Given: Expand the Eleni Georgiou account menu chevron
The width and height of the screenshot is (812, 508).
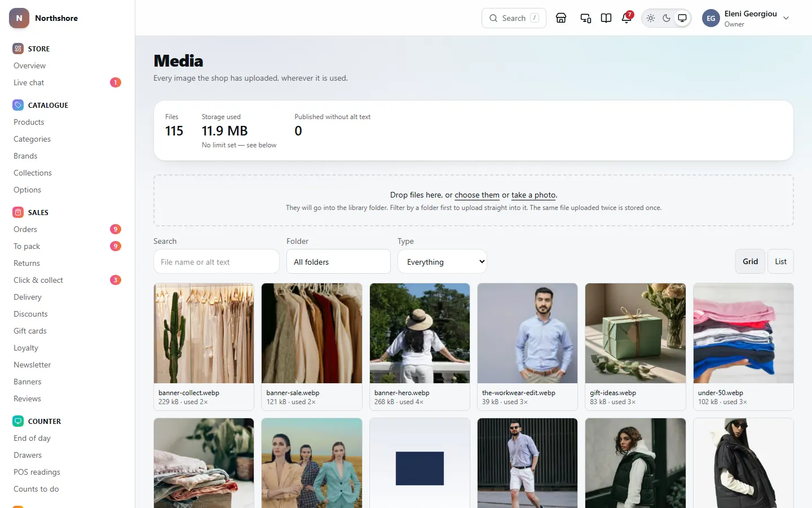Looking at the screenshot, I should tap(786, 18).
